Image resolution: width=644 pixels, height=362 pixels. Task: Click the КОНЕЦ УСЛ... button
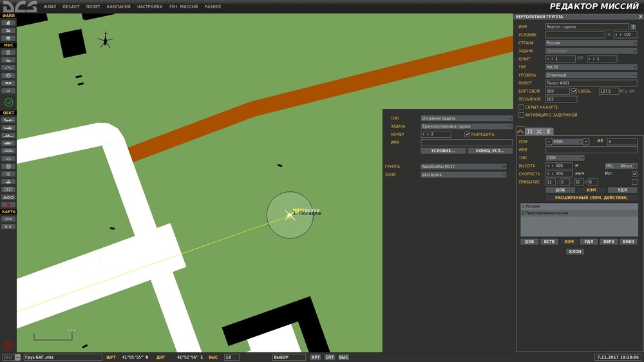(490, 151)
